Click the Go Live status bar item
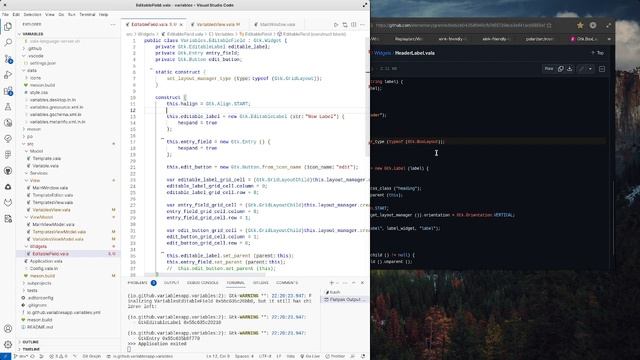Viewport: 640px width, 360px height. (310, 356)
